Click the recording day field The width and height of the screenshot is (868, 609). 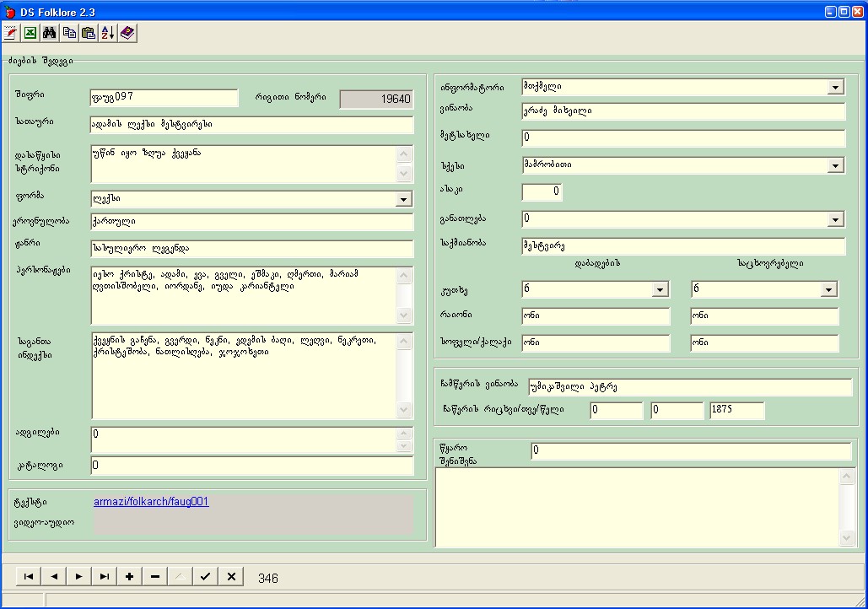point(616,410)
